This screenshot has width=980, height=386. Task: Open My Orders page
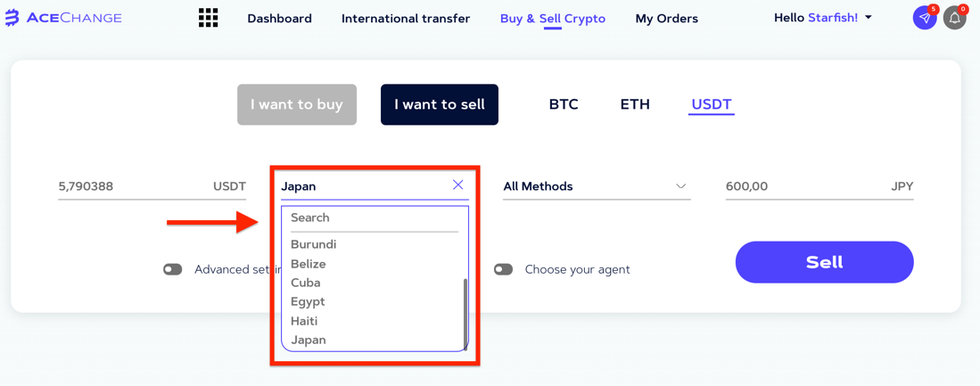[667, 19]
